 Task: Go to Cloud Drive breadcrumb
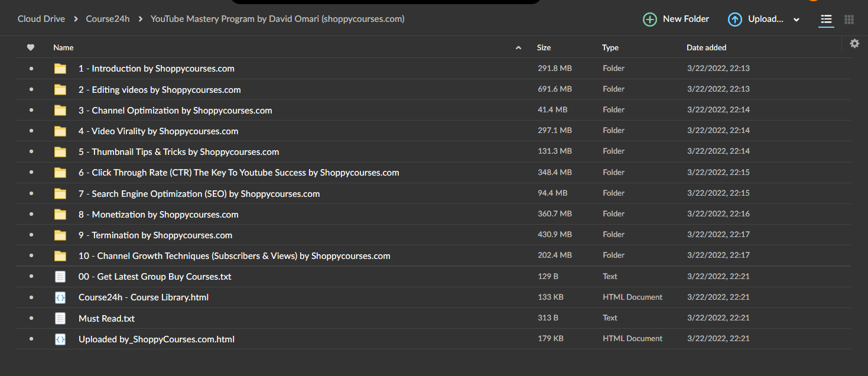pyautogui.click(x=41, y=19)
